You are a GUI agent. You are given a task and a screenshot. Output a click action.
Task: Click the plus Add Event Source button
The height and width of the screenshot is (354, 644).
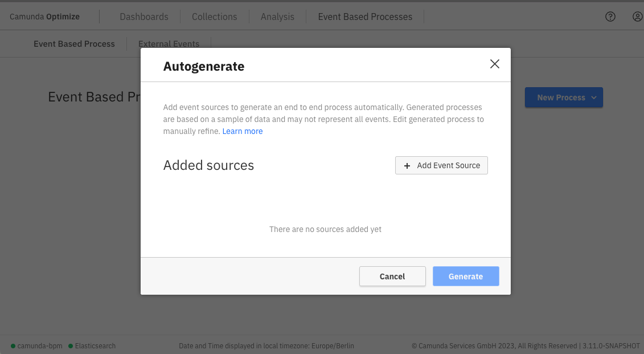[441, 165]
